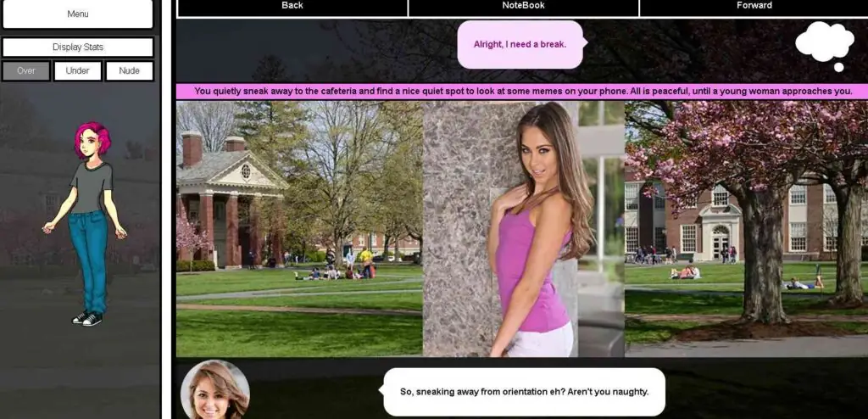Advance with the Forward button
Image resolution: width=868 pixels, height=419 pixels.
(754, 7)
